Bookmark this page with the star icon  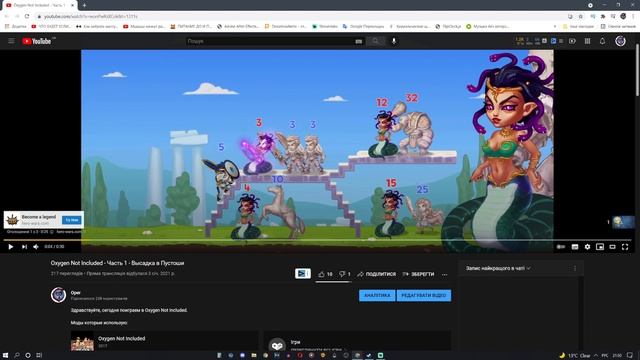click(580, 16)
